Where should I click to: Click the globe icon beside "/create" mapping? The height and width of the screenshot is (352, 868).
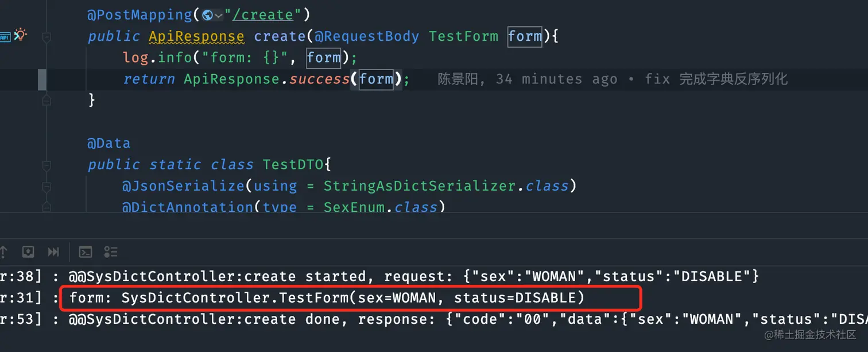[207, 16]
